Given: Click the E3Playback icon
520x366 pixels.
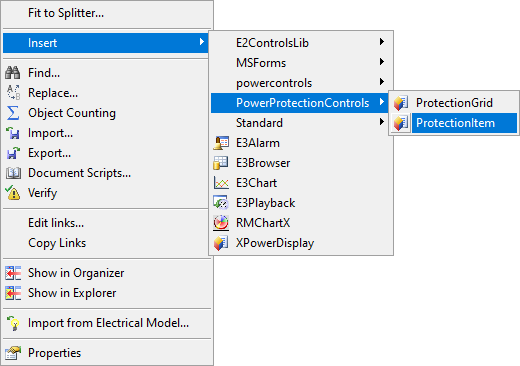Looking at the screenshot, I should pos(221,203).
